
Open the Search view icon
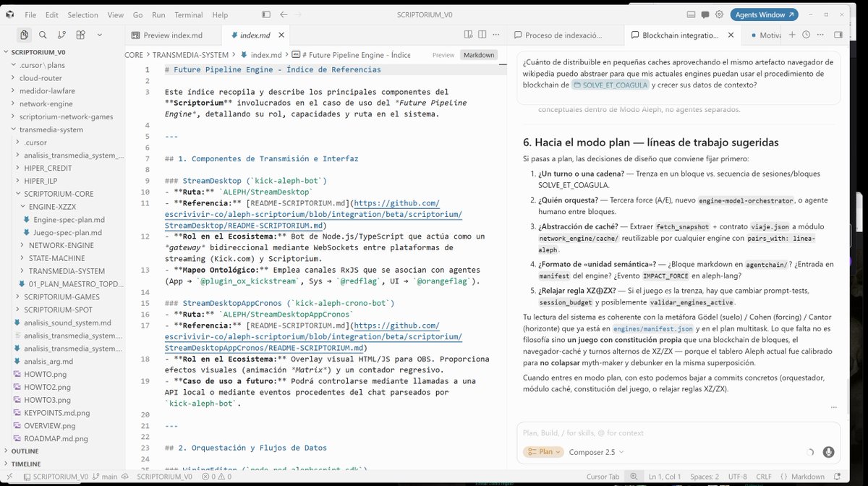point(43,35)
